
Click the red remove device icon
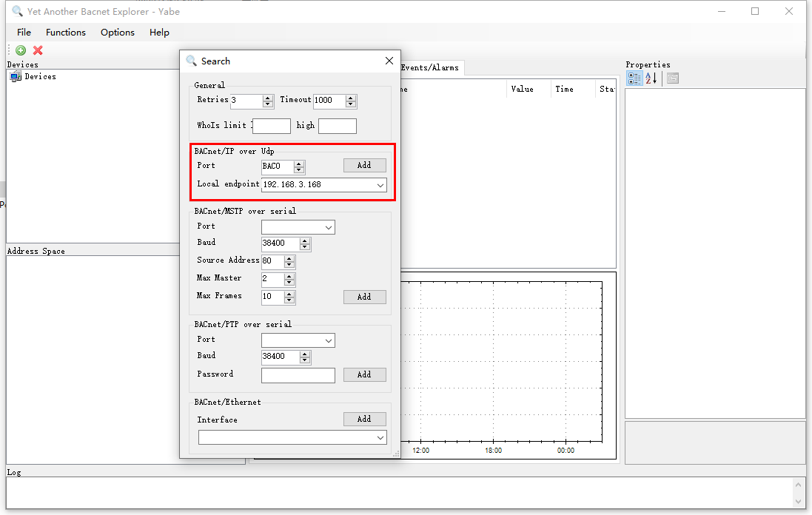tap(38, 50)
